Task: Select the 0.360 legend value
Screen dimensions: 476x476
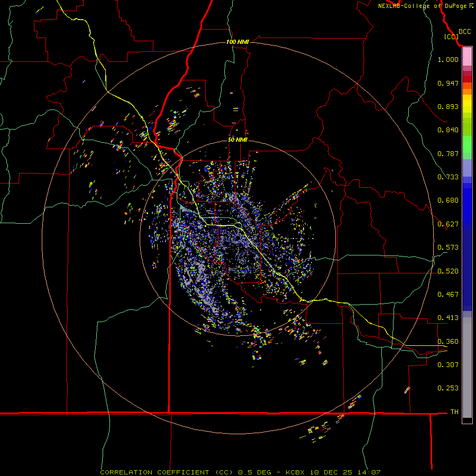Action: click(448, 342)
